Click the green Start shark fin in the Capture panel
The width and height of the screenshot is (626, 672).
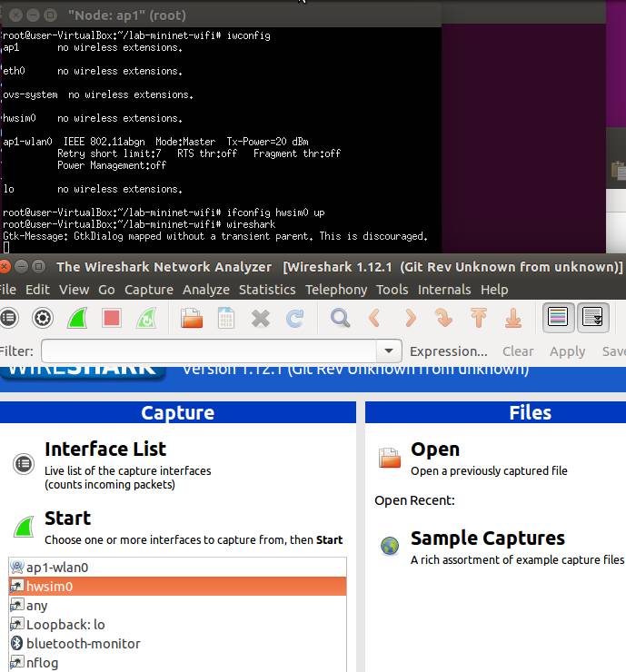(x=24, y=527)
